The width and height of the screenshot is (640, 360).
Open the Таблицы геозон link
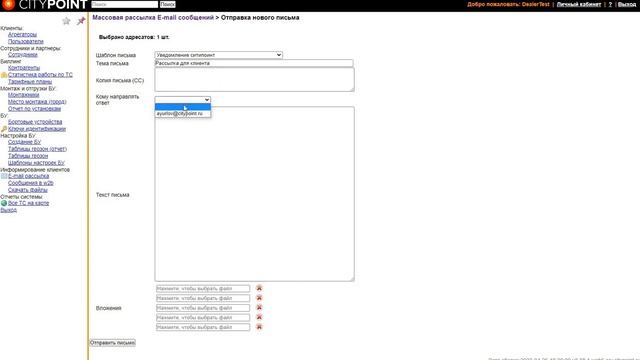(x=28, y=156)
